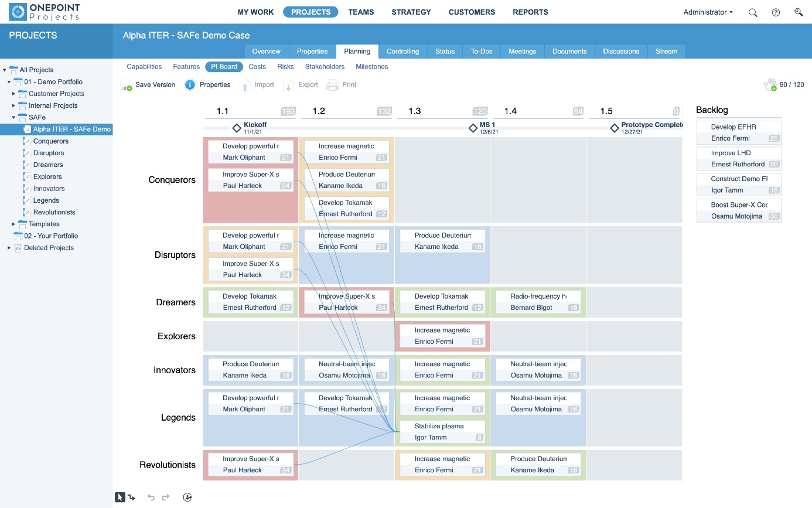The height and width of the screenshot is (508, 812).
Task: Toggle the Dreamers checkbox in tree
Action: pyautogui.click(x=27, y=165)
